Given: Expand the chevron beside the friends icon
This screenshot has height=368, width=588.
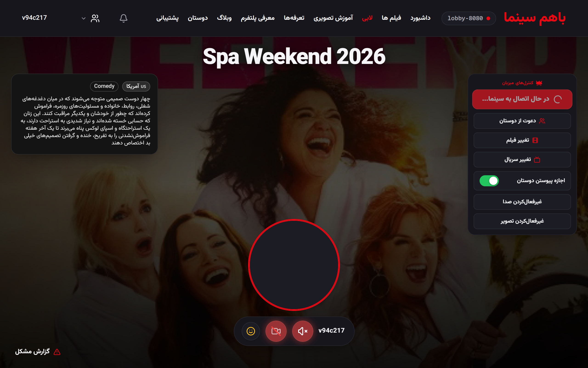Looking at the screenshot, I should 84,18.
